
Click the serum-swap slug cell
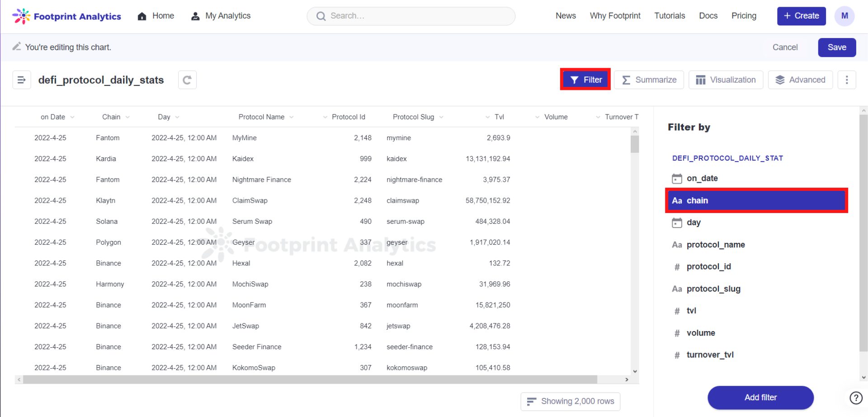406,222
